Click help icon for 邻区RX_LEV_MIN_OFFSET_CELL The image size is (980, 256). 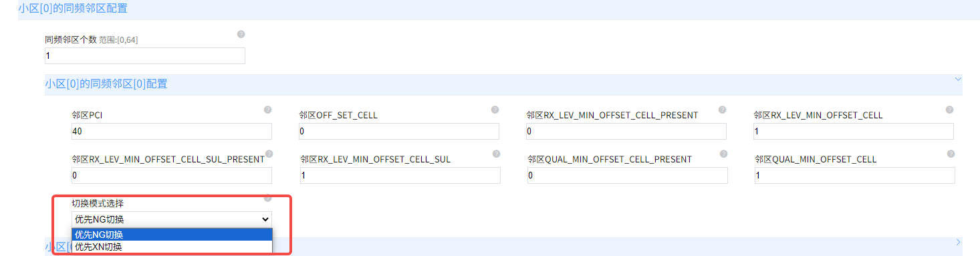pyautogui.click(x=949, y=110)
